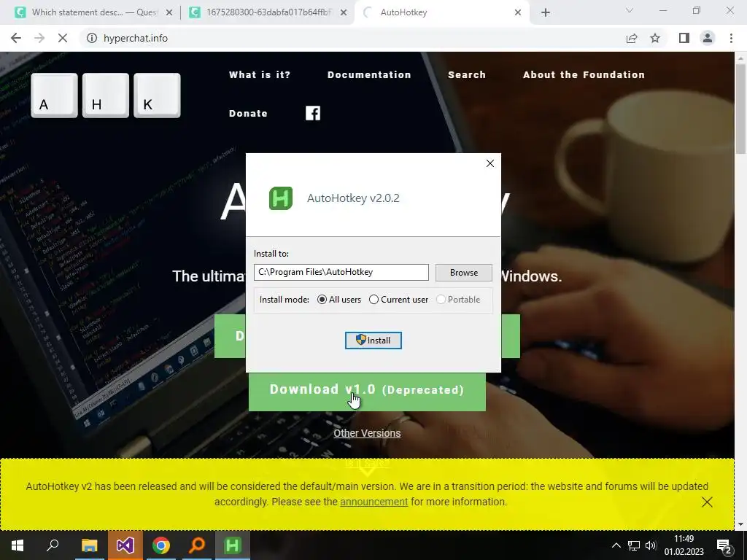Viewport: 747px width, 560px height.
Task: Click the 'Install to' path field
Action: click(x=341, y=273)
